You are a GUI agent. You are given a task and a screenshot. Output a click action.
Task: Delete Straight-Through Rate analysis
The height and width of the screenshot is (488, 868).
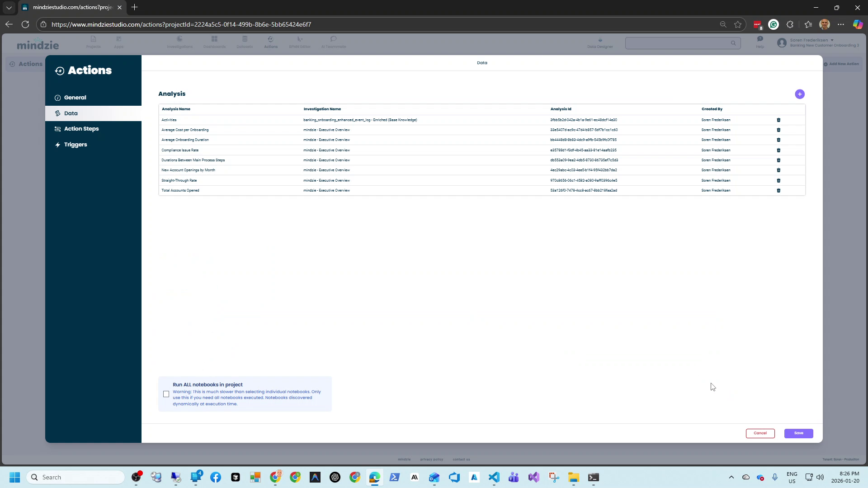(x=778, y=181)
